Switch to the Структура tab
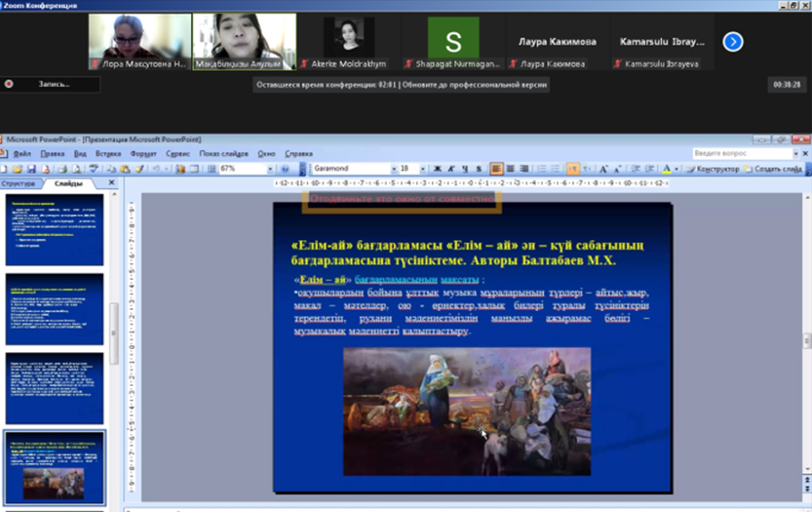Viewport: 812px width, 512px height. pos(19,183)
